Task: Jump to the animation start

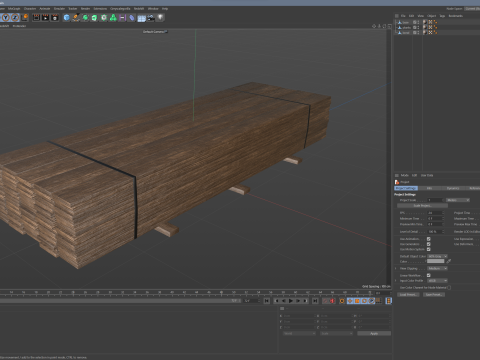Action: pos(267,301)
